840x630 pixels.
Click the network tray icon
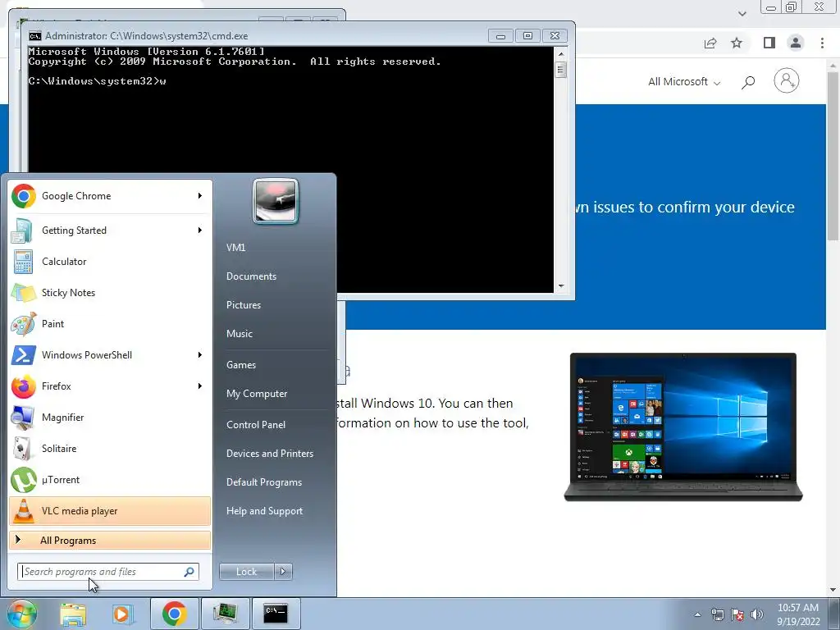pyautogui.click(x=717, y=614)
